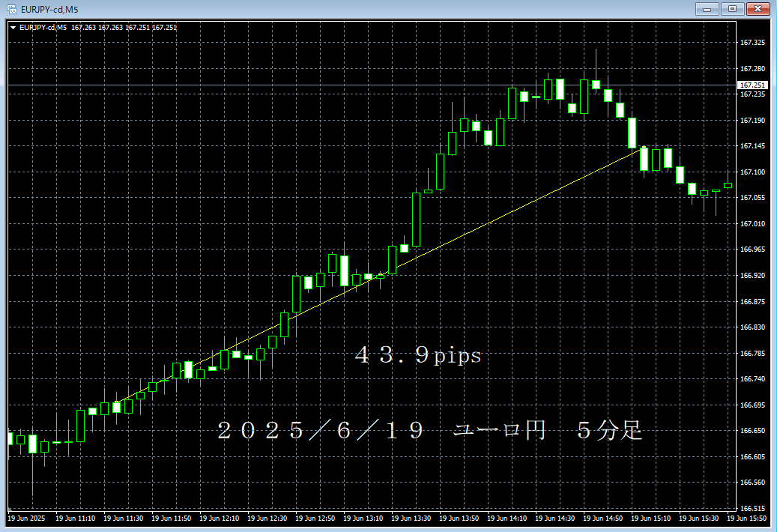Image resolution: width=777 pixels, height=532 pixels.
Task: Click the "19 Jun 15:50" time axis label
Action: (x=748, y=518)
